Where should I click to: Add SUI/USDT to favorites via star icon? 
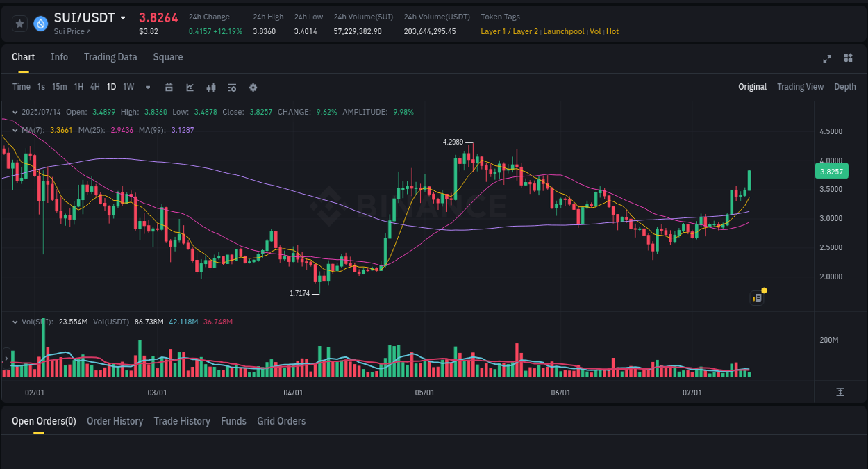(19, 23)
